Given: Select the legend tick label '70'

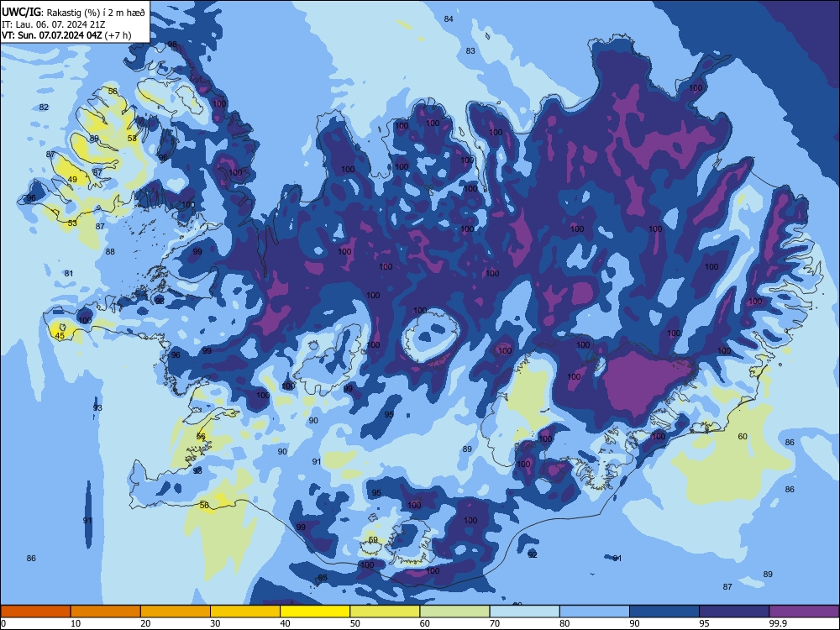Looking at the screenshot, I should (495, 623).
